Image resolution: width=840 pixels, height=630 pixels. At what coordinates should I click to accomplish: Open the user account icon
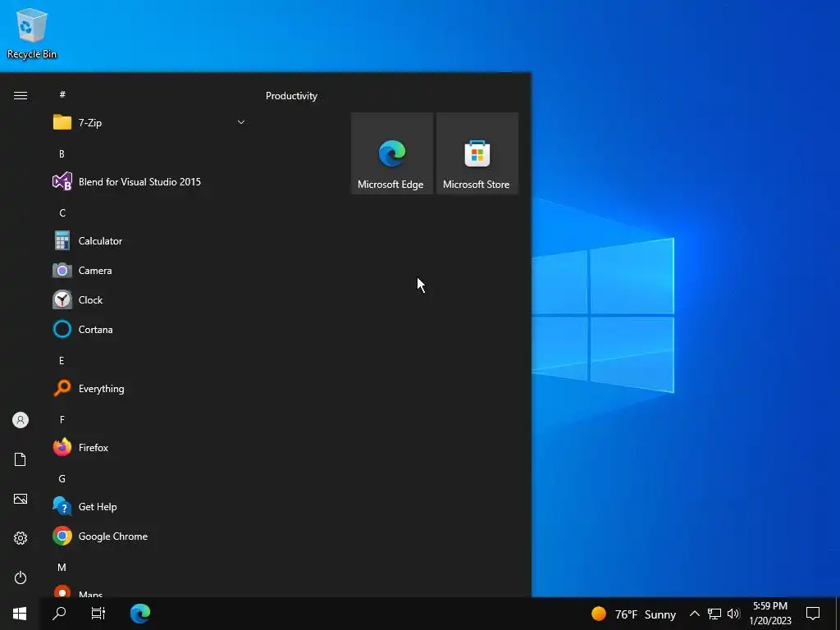21,420
